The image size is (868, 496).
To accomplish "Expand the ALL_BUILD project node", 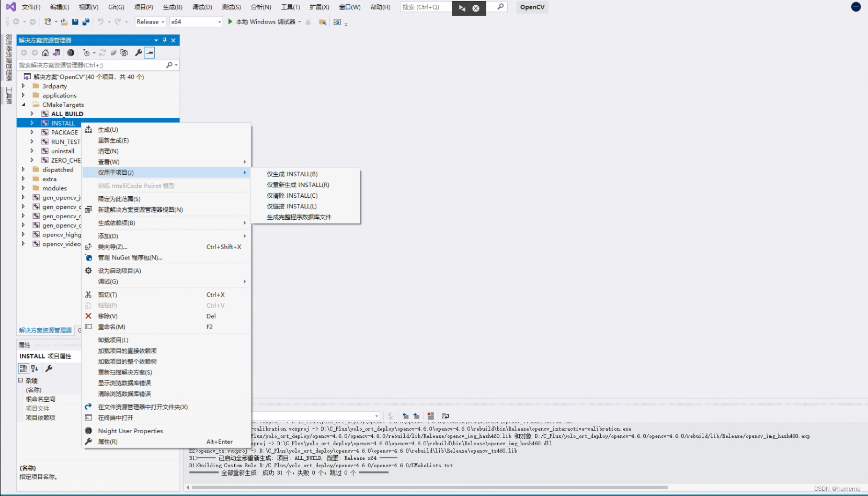I will pos(32,114).
